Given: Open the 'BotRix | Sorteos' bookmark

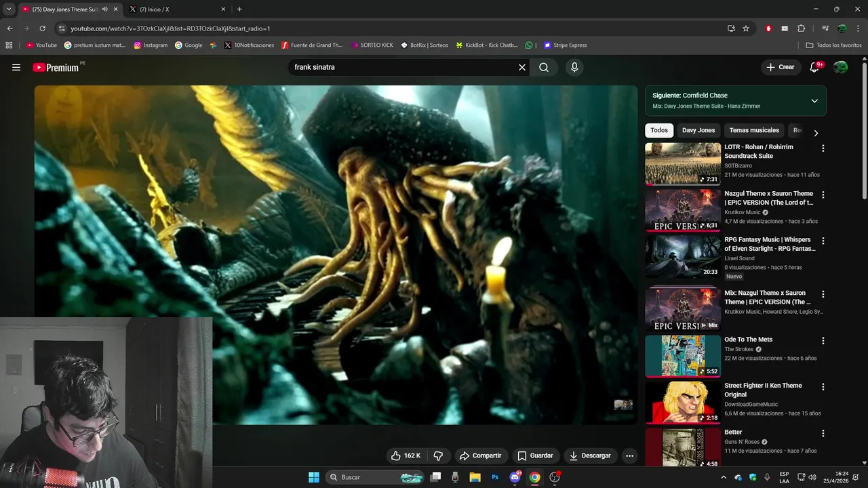Looking at the screenshot, I should coord(425,45).
